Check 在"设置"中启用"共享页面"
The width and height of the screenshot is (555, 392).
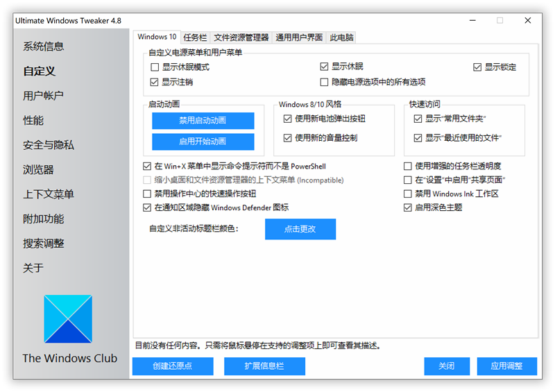point(407,180)
